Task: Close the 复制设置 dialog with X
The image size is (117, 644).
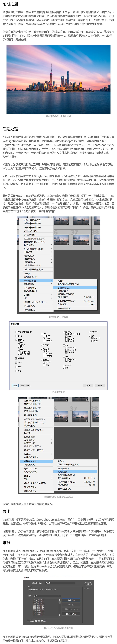Action: coord(105,324)
